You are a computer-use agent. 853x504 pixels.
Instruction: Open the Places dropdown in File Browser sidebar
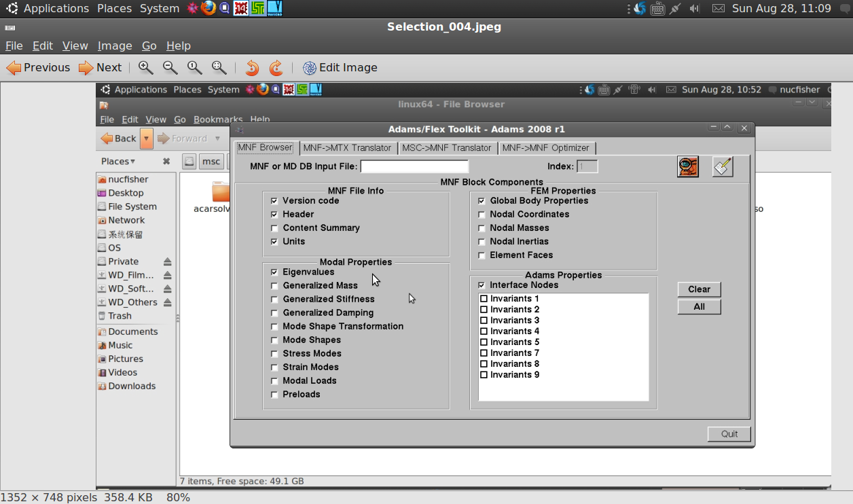118,161
